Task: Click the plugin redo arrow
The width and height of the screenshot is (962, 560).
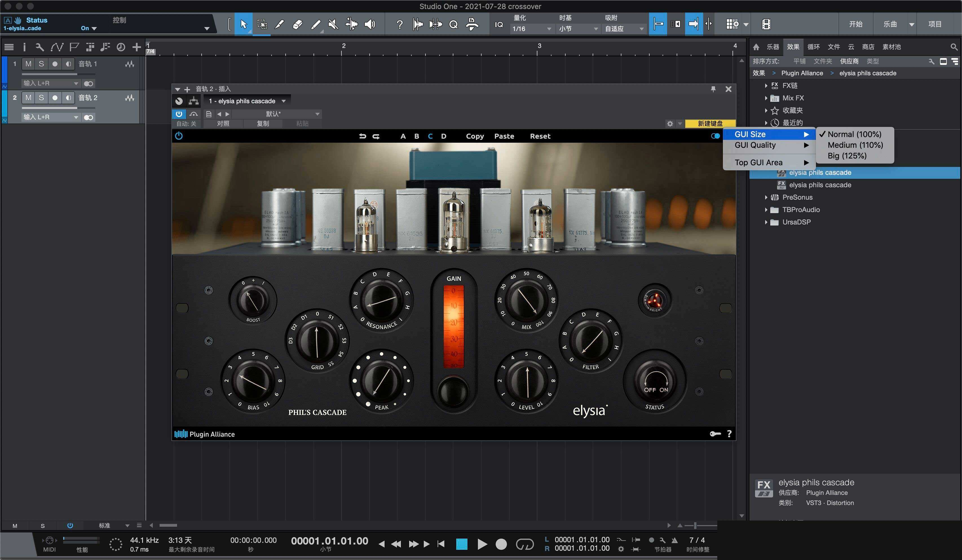Action: point(376,136)
